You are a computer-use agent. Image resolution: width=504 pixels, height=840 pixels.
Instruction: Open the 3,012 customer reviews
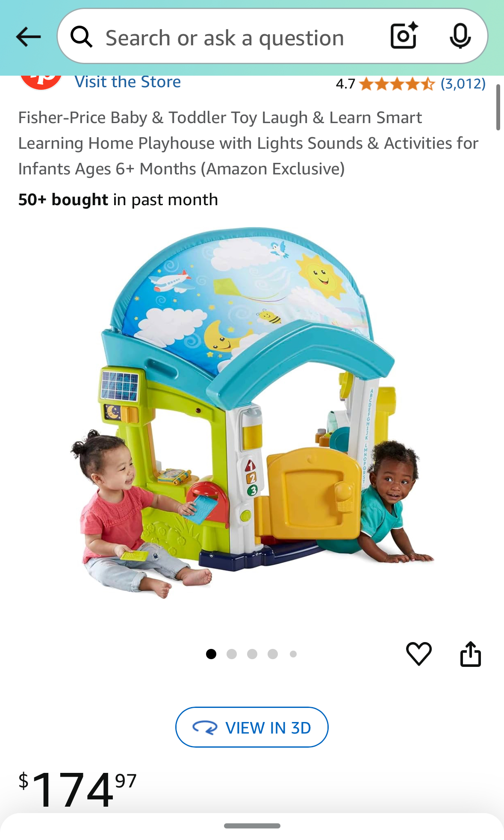[x=463, y=83]
